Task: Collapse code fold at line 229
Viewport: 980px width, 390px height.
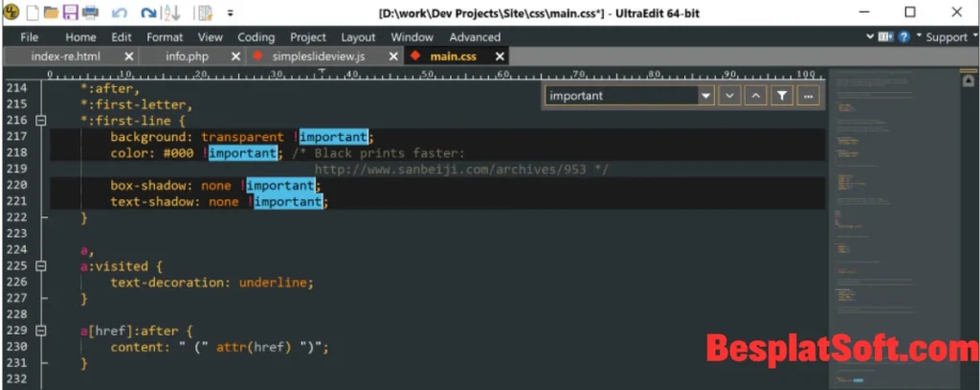Action: (41, 331)
